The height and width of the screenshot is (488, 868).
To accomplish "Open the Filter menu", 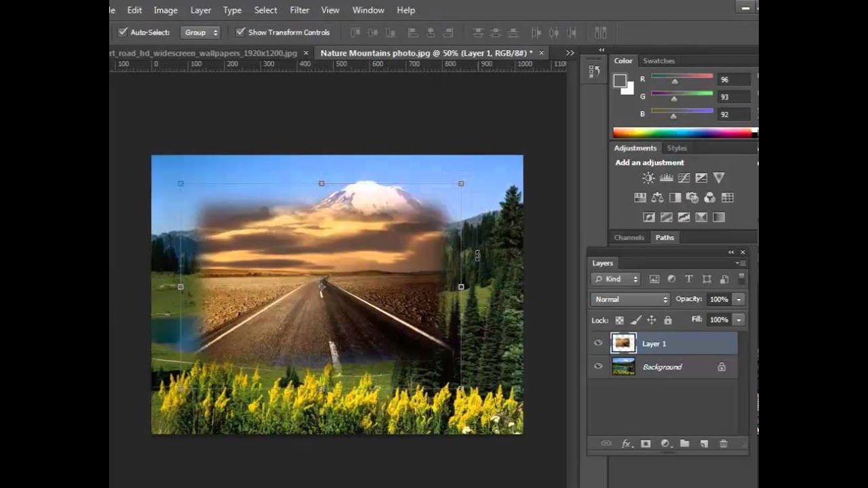I will pos(299,10).
